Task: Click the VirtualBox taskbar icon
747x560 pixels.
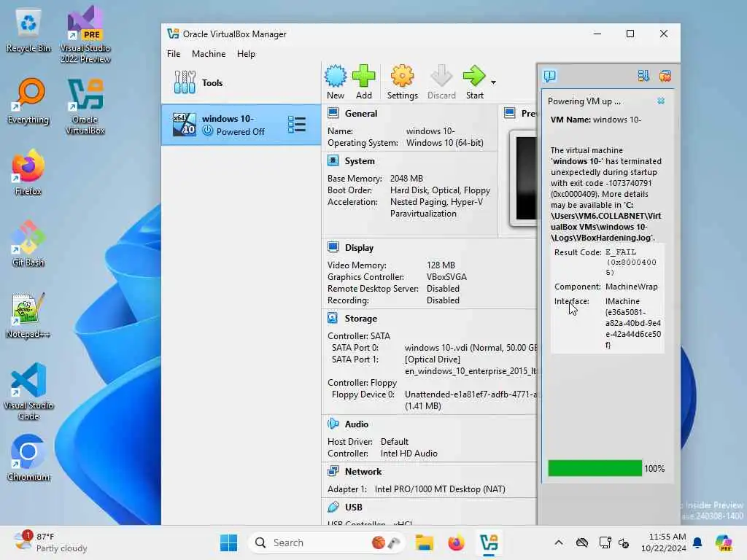Action: tap(489, 542)
